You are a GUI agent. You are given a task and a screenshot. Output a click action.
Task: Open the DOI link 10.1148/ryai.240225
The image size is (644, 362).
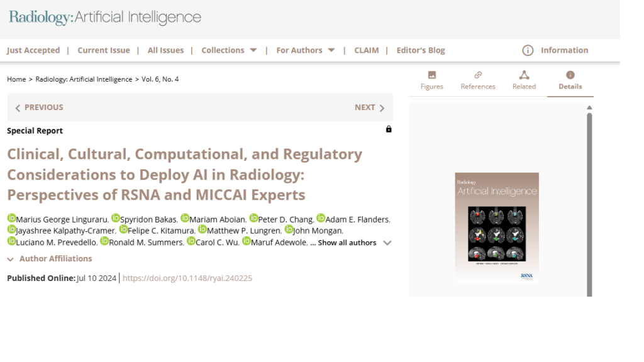[x=187, y=278]
